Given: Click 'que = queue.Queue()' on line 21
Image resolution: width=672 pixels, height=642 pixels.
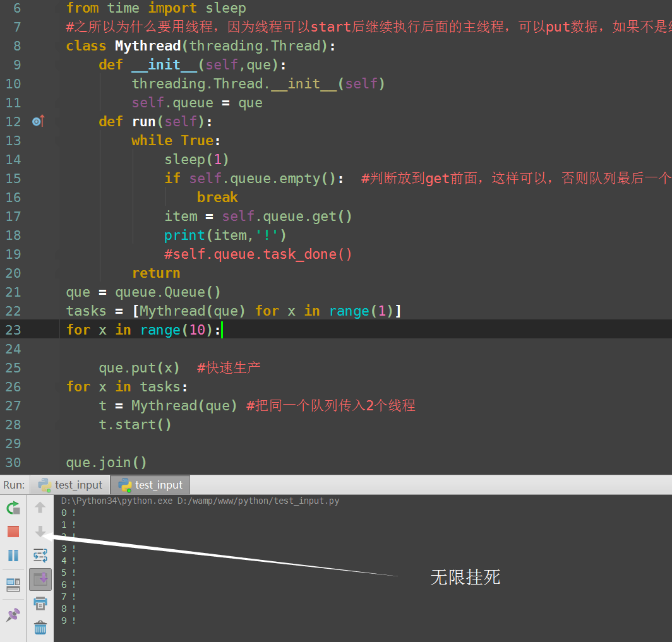Looking at the screenshot, I should [143, 292].
